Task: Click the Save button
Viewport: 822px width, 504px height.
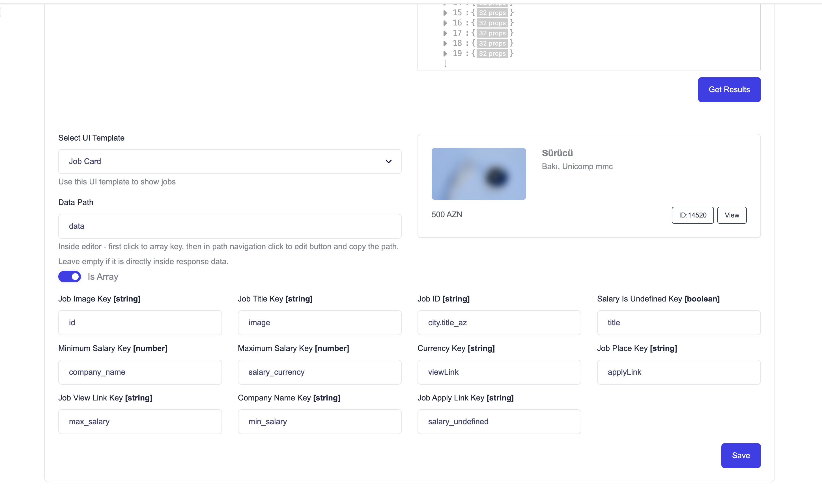Action: pyautogui.click(x=741, y=455)
